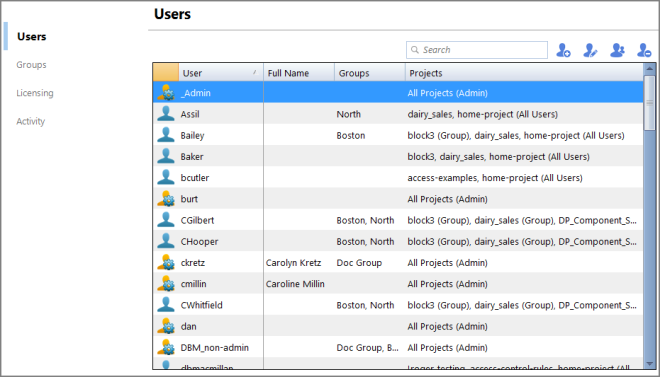Select the CGilbert username
660x377 pixels.
[x=197, y=220]
